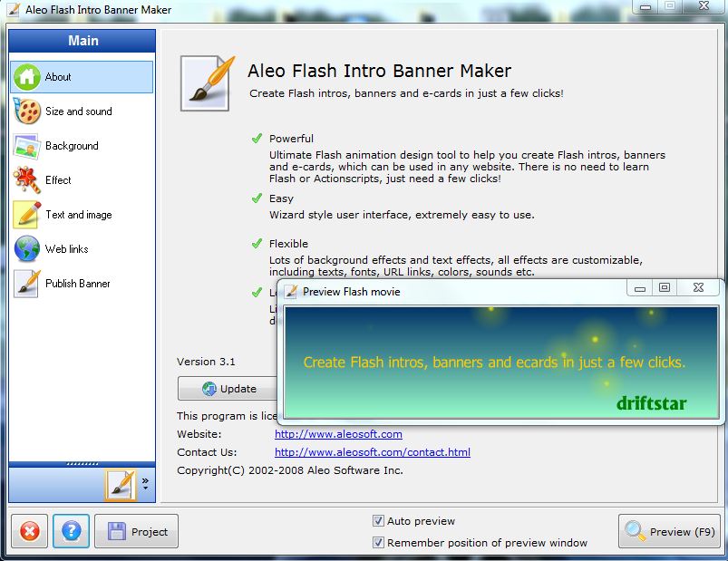This screenshot has height=561, width=728.
Task: Click the sidebar splitter grip dots
Action: (83, 463)
